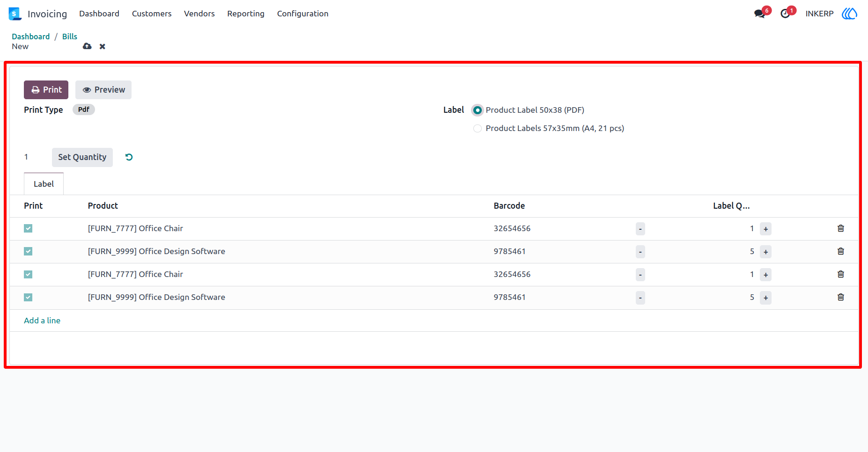Viewport: 868px width, 452px height.
Task: Increase quantity for last Office Design Software
Action: pos(765,298)
